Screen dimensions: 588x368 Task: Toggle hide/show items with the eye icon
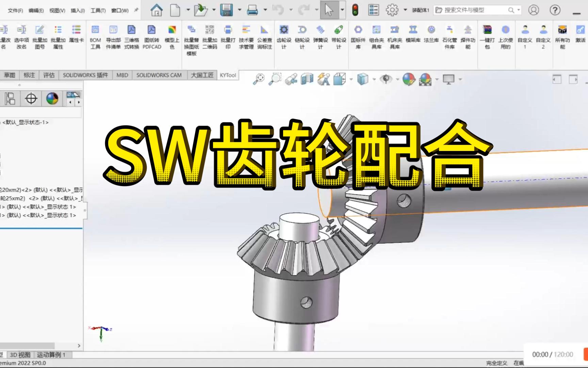point(385,79)
